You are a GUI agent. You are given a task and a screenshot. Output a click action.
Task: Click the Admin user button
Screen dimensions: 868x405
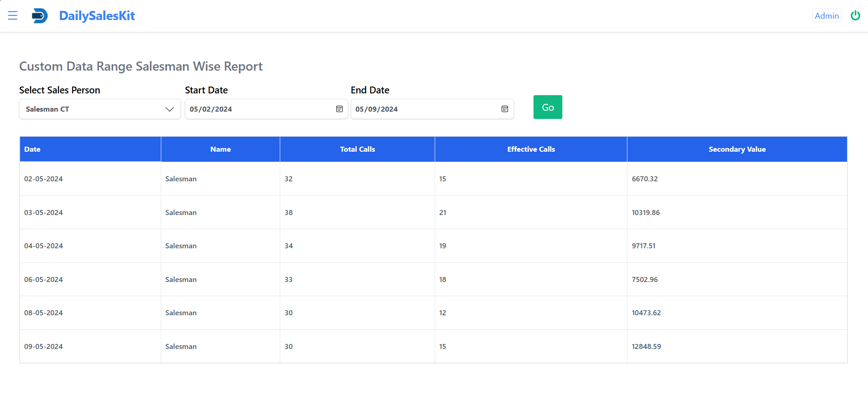pos(827,15)
